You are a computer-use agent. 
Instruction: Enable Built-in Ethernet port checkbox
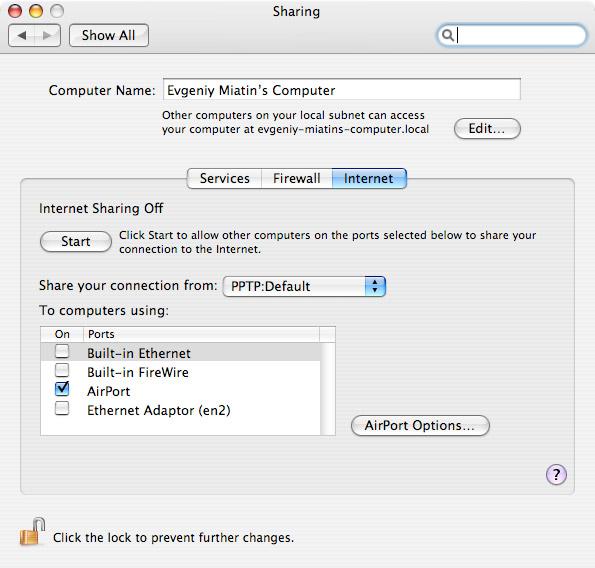point(62,351)
